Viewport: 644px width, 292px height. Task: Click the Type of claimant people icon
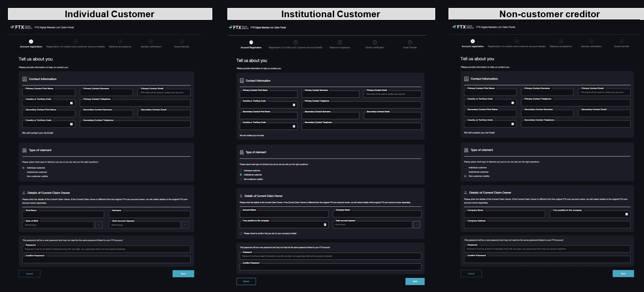pyautogui.click(x=24, y=149)
